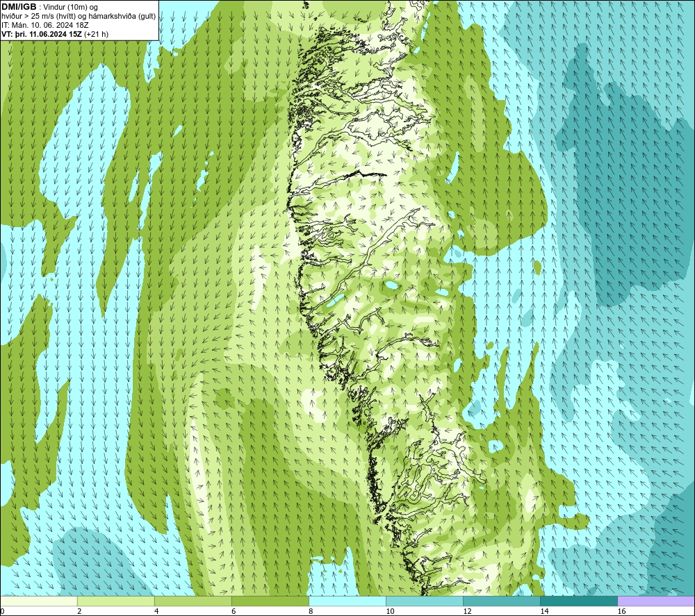Click the aqua 10–12 legend swatch
The image size is (695, 616).
(x=424, y=601)
